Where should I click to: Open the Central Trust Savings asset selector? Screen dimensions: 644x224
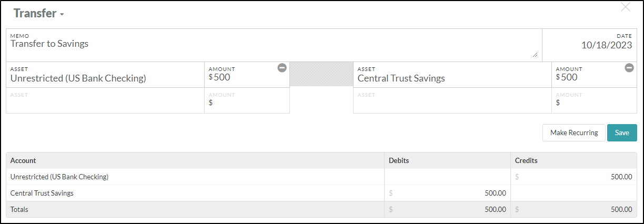(452, 75)
